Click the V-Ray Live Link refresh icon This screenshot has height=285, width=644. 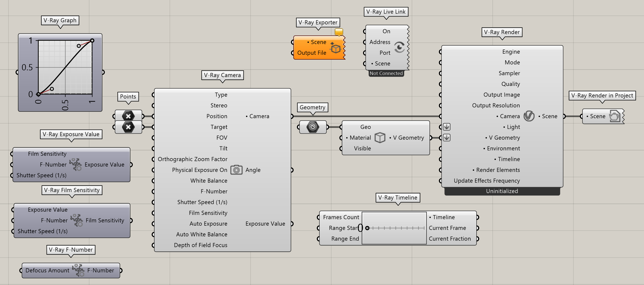(x=400, y=47)
